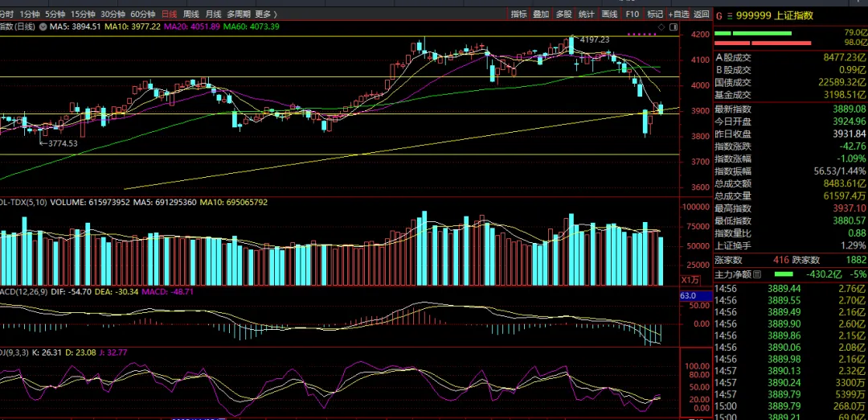
Task: Click the F10 info button
Action: point(633,14)
